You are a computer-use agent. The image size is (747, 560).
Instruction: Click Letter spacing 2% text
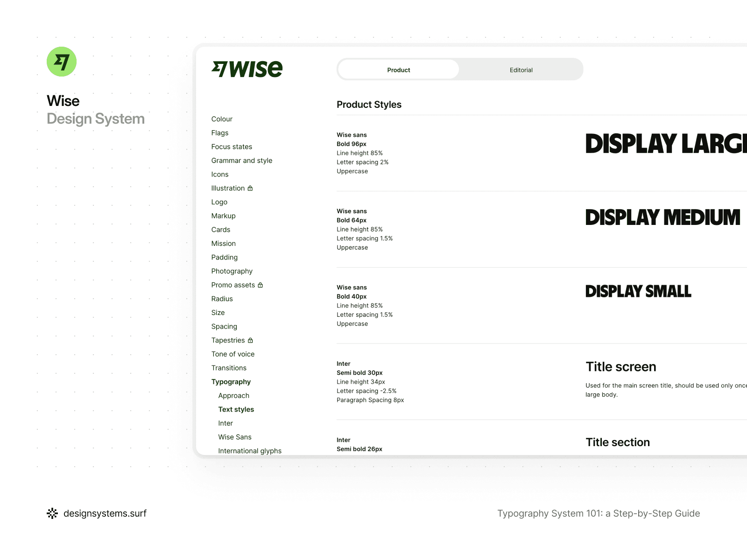point(363,162)
